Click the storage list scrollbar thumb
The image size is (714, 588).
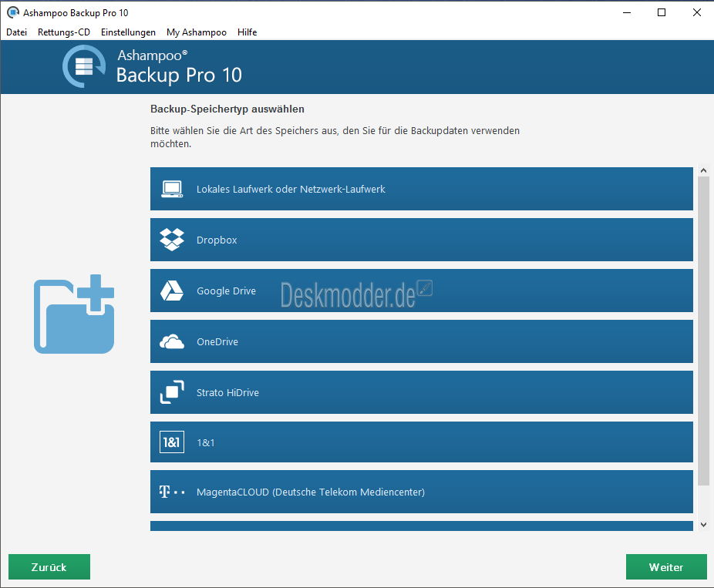point(703,331)
